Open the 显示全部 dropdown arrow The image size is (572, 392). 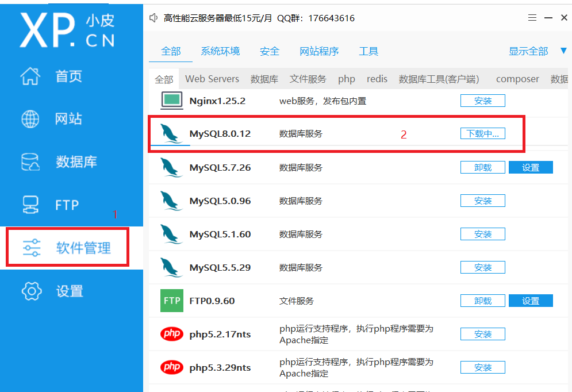coord(563,51)
